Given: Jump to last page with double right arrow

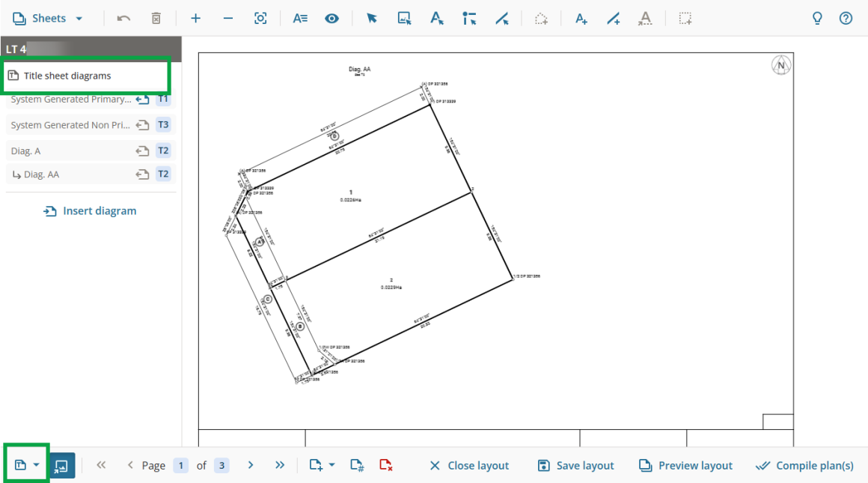Looking at the screenshot, I should pos(280,465).
